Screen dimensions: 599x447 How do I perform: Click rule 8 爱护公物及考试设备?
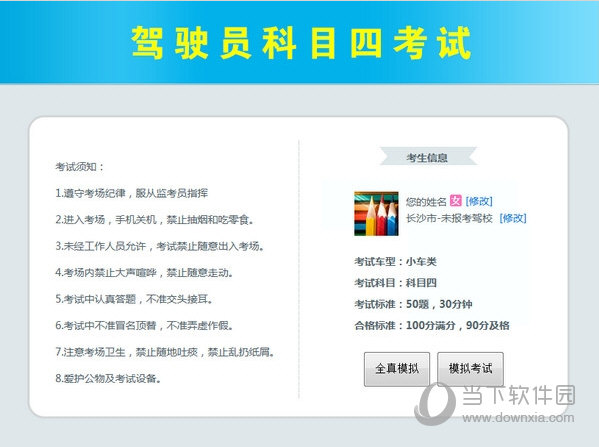click(x=108, y=378)
